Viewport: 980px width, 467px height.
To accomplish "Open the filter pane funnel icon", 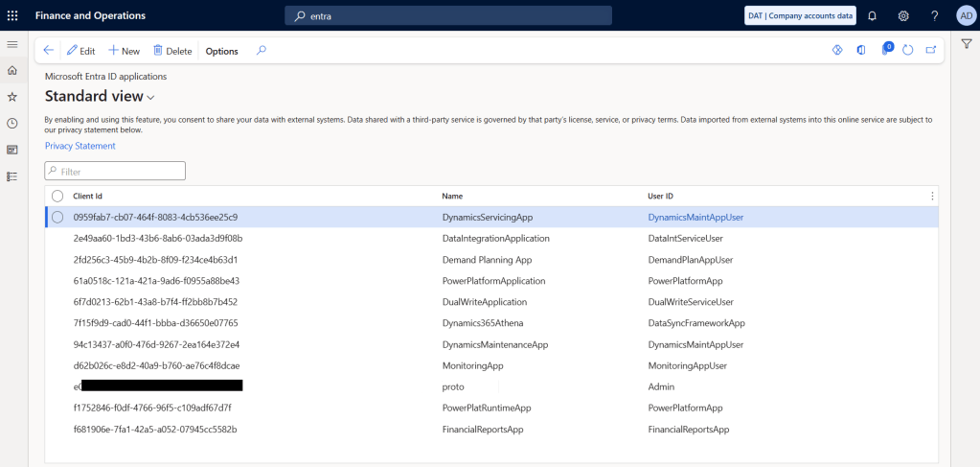I will pyautogui.click(x=966, y=44).
